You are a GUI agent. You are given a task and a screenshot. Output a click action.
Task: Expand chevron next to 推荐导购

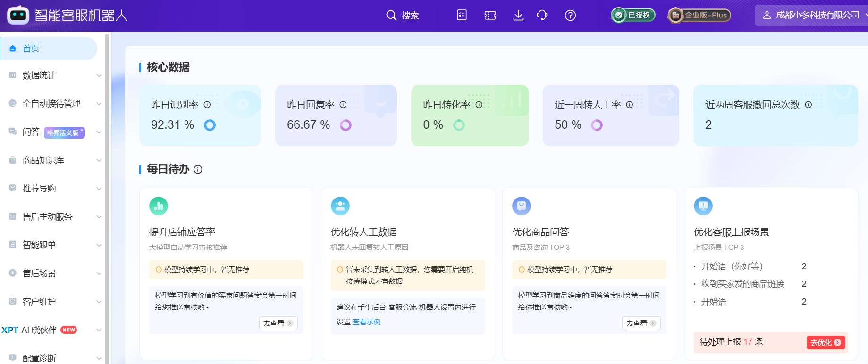[99, 189]
